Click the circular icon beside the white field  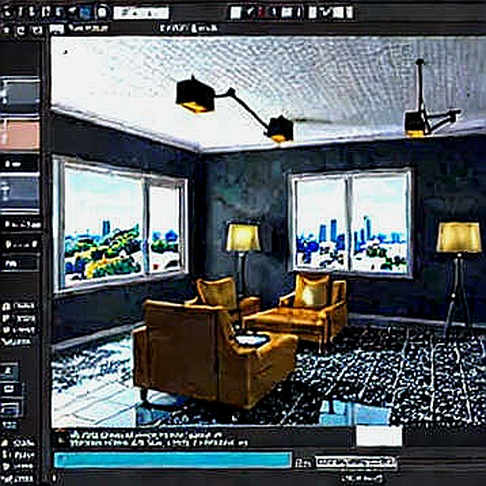pyautogui.click(x=102, y=13)
